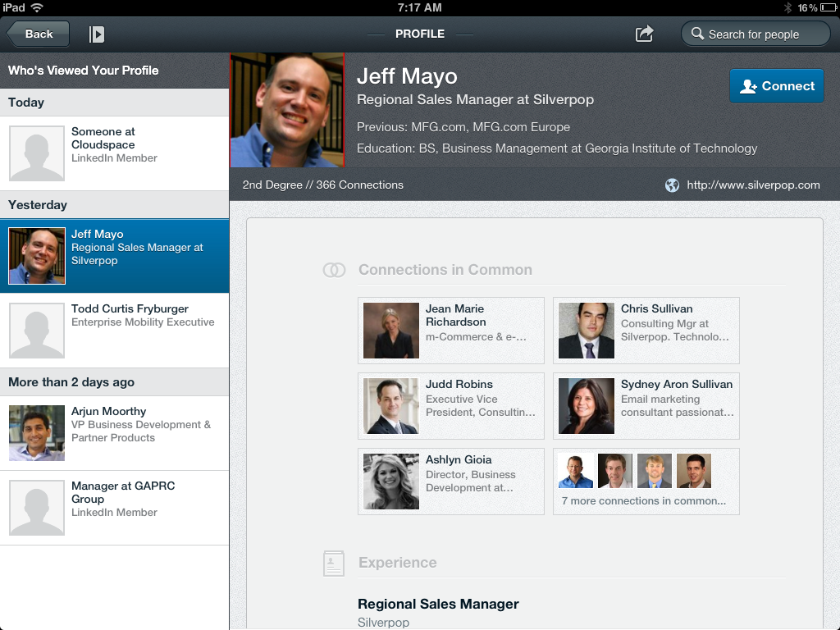The width and height of the screenshot is (840, 630).
Task: Click the Silverpop company under experience
Action: tap(384, 623)
